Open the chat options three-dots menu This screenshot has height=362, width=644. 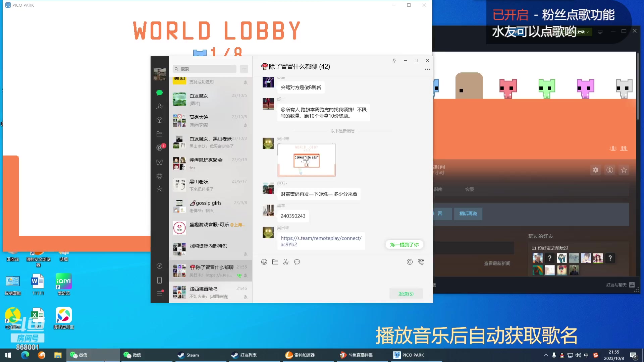pos(427,69)
